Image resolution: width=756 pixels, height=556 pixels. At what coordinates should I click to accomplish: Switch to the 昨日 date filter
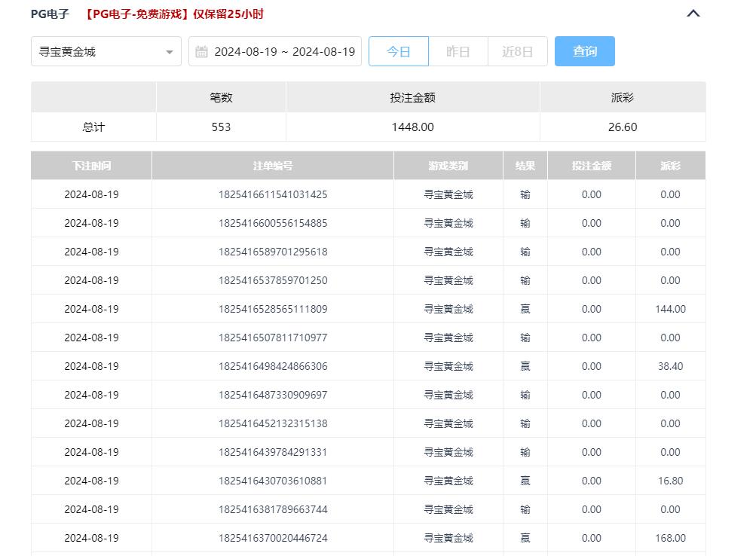pyautogui.click(x=458, y=52)
